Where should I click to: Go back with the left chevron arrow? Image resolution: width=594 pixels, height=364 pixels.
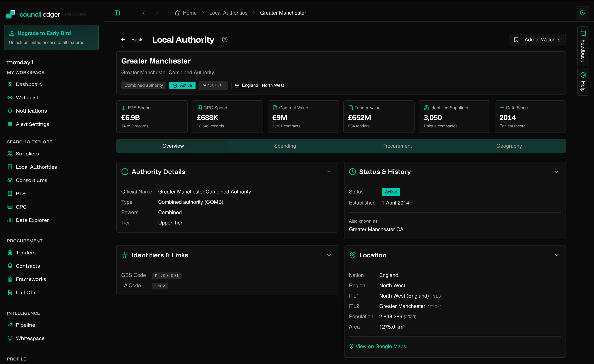(143, 13)
